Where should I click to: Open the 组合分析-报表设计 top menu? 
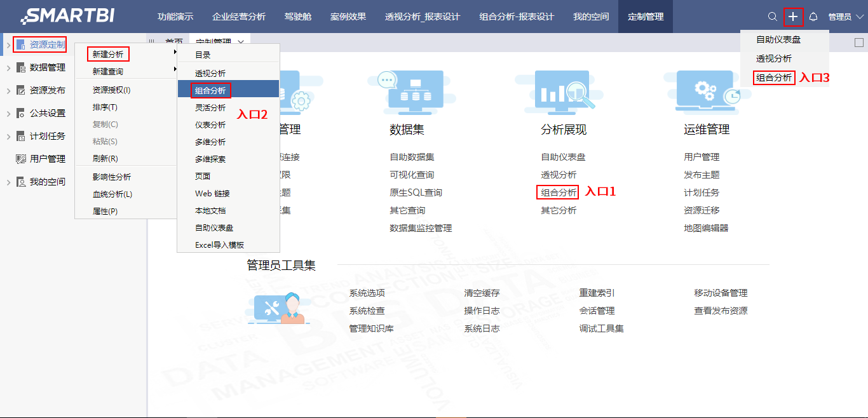point(517,17)
